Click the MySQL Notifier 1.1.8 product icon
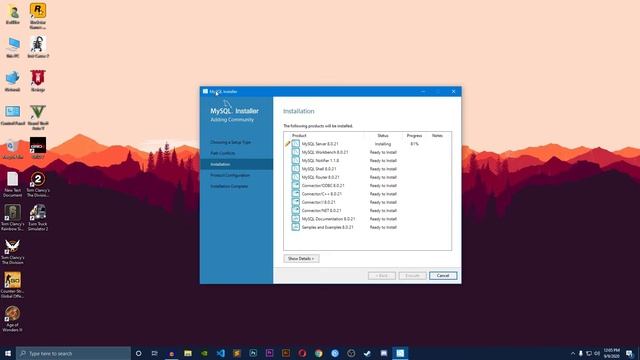The image size is (640, 360). point(296,160)
